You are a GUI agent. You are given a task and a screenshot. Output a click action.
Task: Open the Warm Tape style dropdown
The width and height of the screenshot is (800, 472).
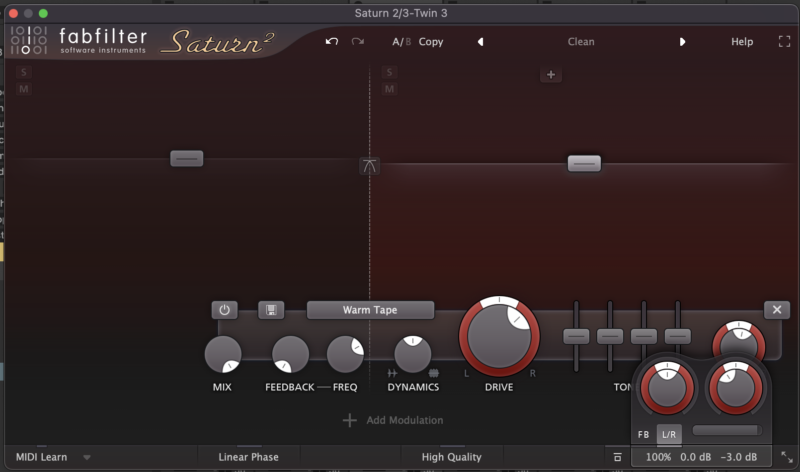(370, 310)
